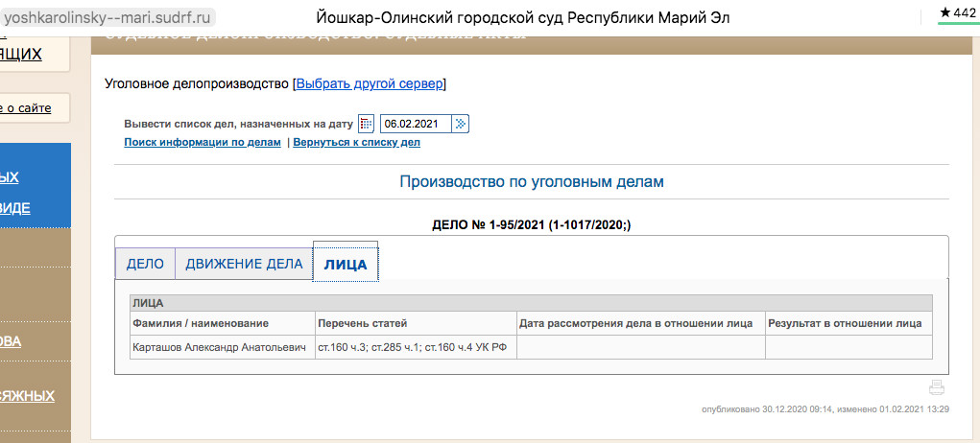Image resolution: width=980 pixels, height=443 pixels.
Task: Follow the Вернуться к списку дел link
Action: pos(356,142)
